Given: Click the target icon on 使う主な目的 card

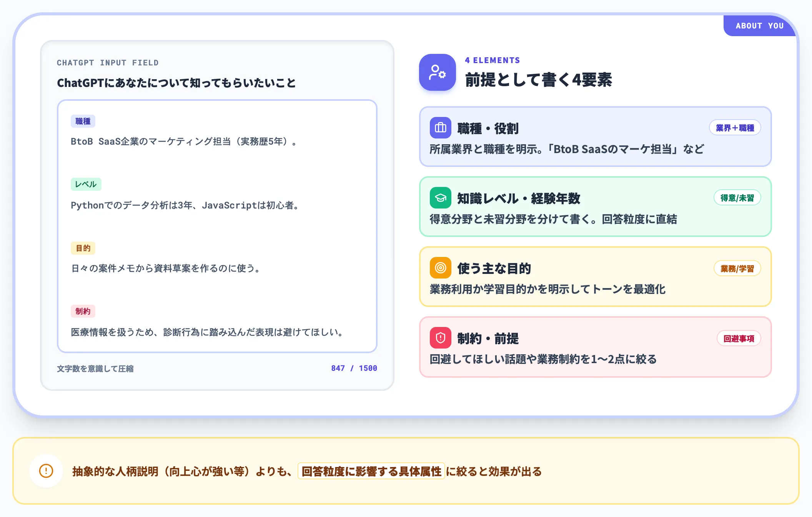Looking at the screenshot, I should coord(441,268).
